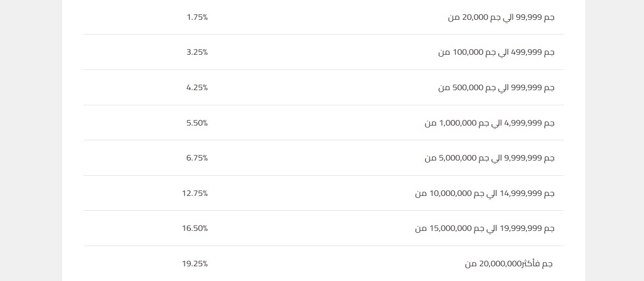This screenshot has width=644, height=281.
Task: Select the 16.50% rate cell
Action: (195, 229)
